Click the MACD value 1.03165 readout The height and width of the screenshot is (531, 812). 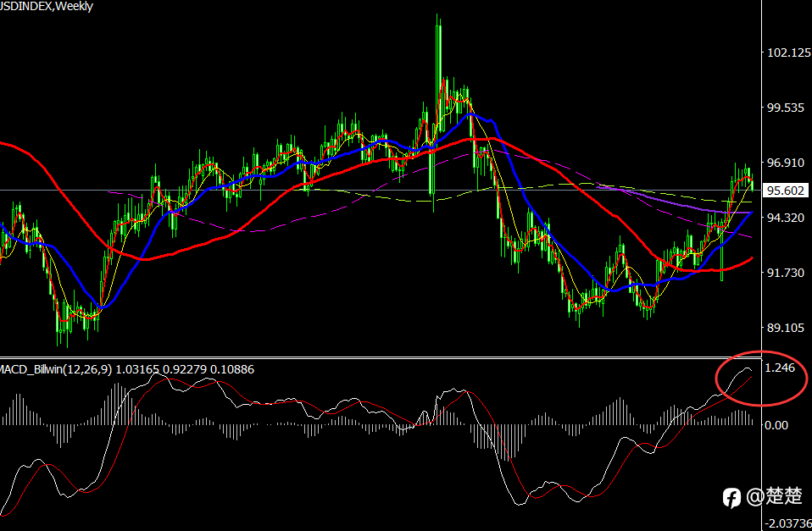coord(137,369)
